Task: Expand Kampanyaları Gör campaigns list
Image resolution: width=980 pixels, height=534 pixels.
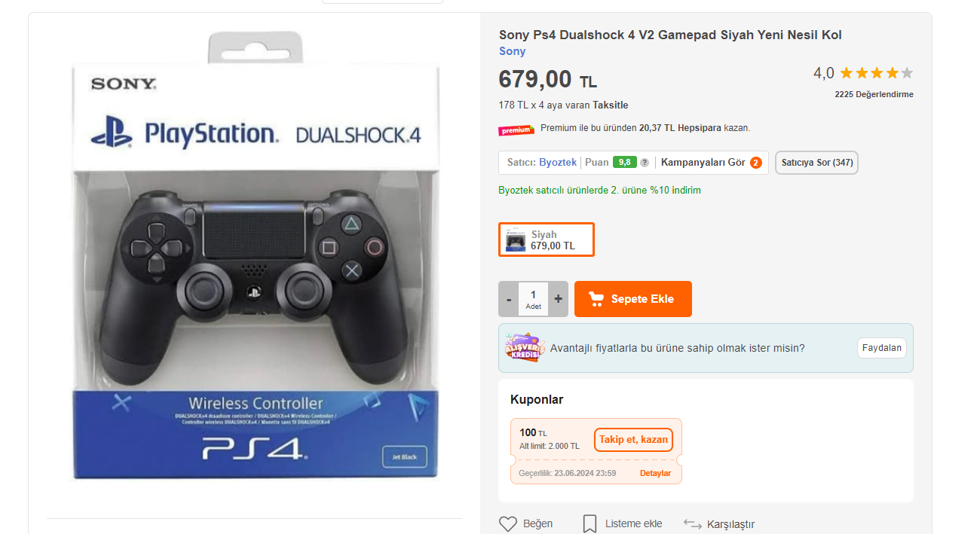Action: [703, 163]
